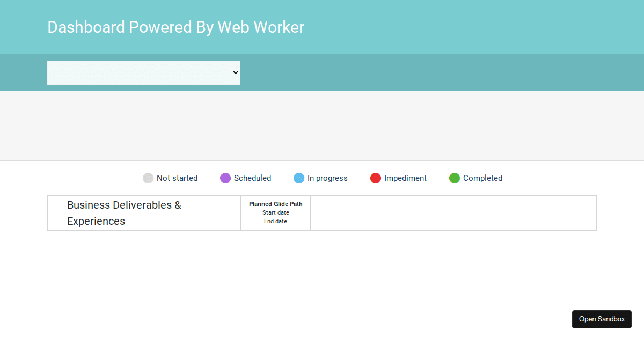The image size is (644, 338).
Task: Click the Start date label cell
Action: pos(275,212)
